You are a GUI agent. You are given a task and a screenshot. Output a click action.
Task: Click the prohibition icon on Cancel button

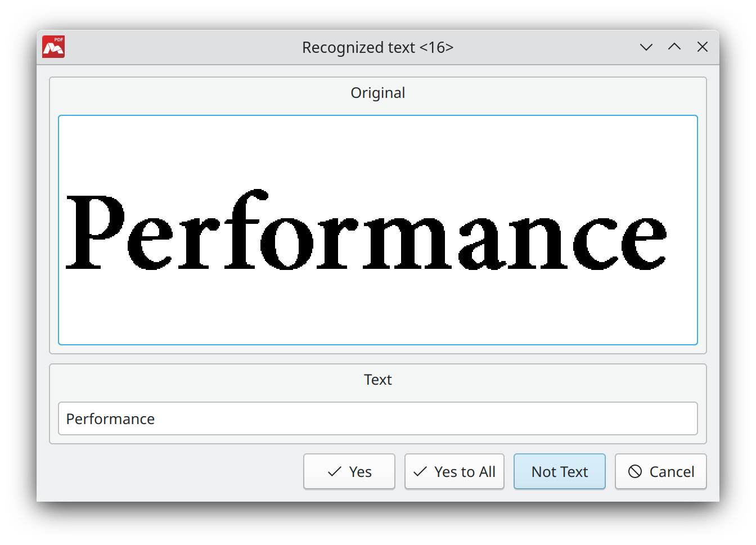(635, 471)
